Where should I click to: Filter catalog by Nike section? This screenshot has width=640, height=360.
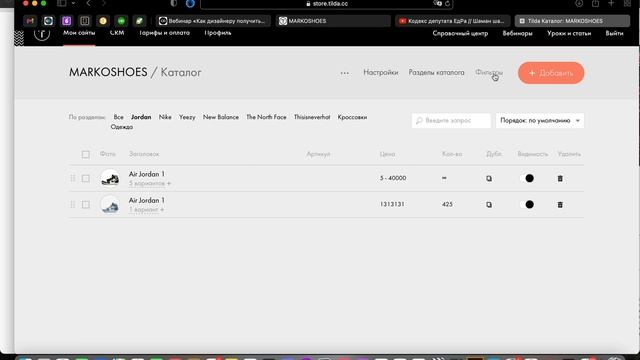[x=165, y=117]
